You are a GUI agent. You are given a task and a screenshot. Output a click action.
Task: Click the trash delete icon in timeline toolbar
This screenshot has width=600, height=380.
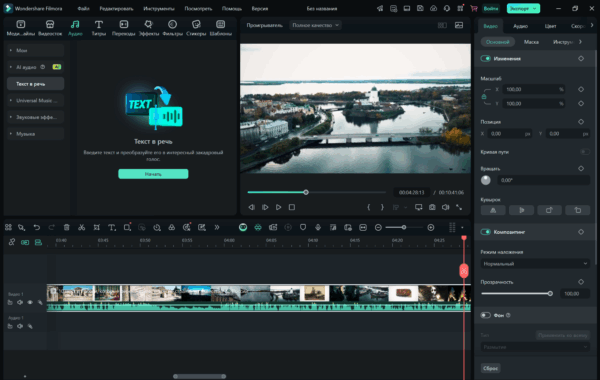pos(67,227)
